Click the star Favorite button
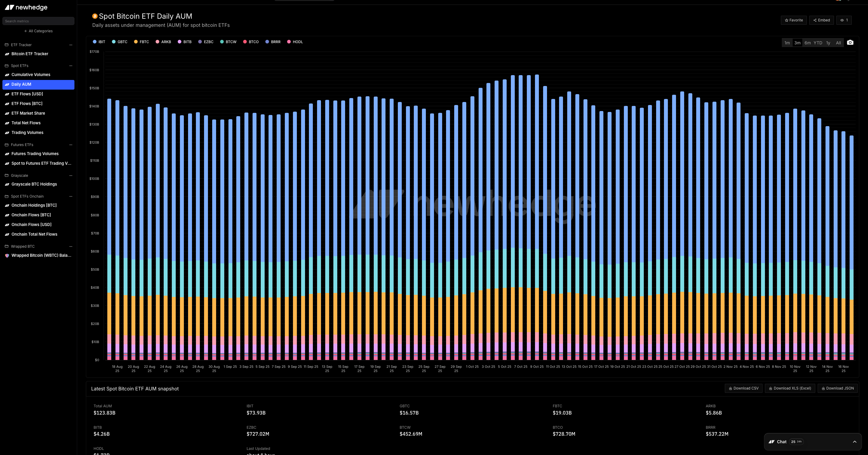The height and width of the screenshot is (455, 868). click(x=794, y=20)
